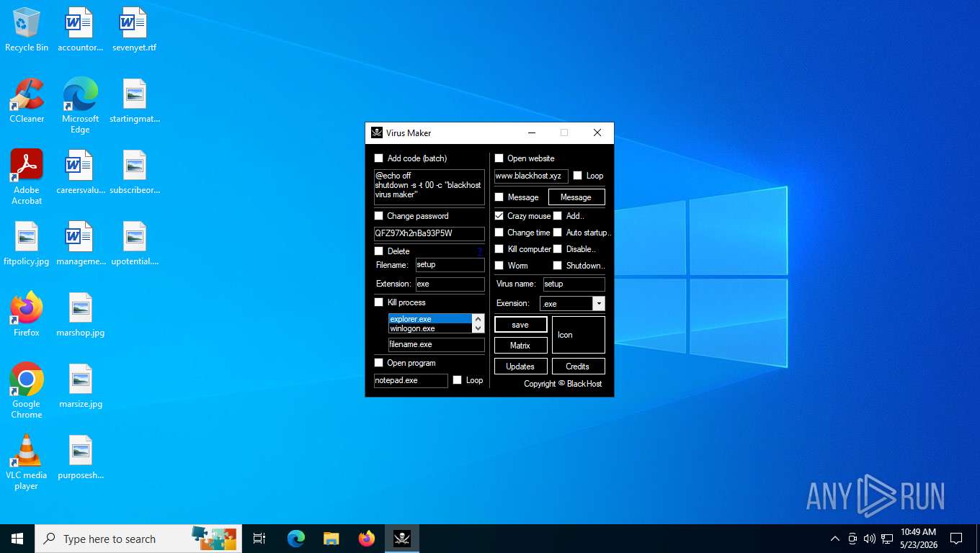The image size is (980, 553).
Task: Uncheck the Crazy mouse checkbox
Action: click(499, 216)
